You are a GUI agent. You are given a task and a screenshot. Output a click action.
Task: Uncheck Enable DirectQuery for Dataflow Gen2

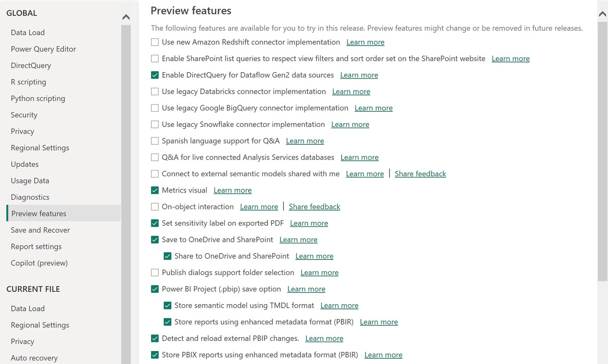pos(155,75)
